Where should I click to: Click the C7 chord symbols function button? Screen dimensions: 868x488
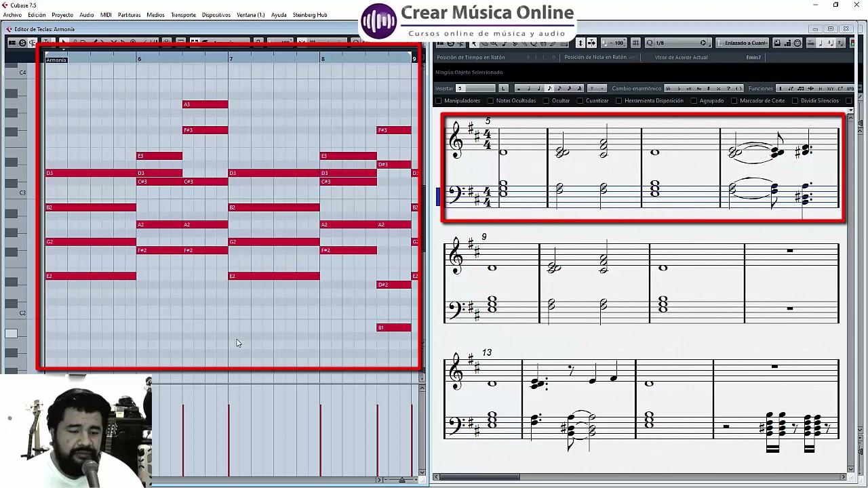point(840,88)
